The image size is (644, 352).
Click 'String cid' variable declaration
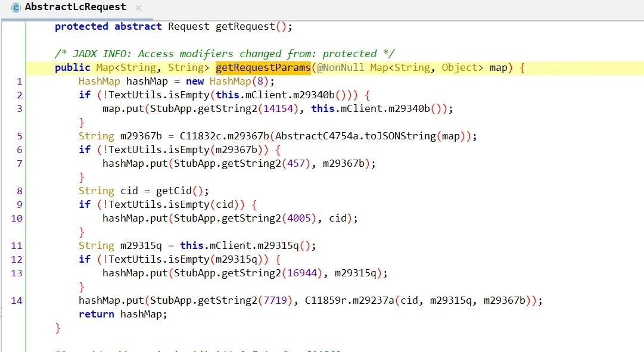[x=108, y=191]
